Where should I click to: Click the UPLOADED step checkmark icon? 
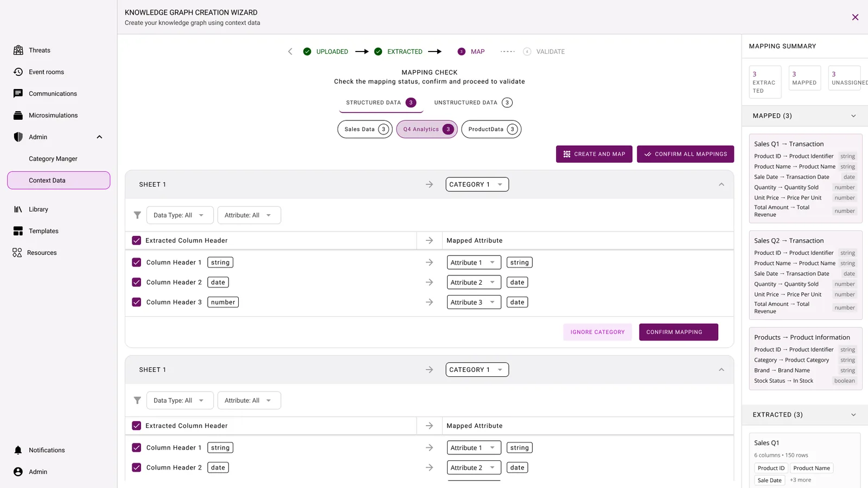click(x=307, y=52)
